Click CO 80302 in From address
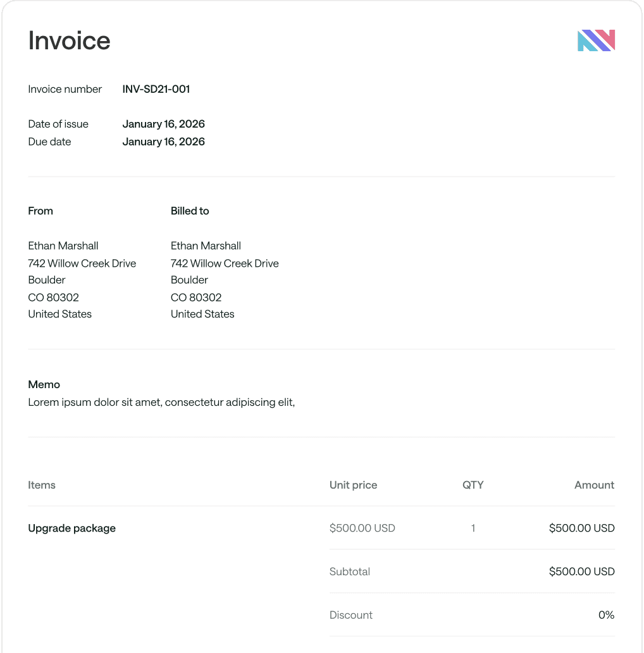The width and height of the screenshot is (644, 653). click(53, 297)
